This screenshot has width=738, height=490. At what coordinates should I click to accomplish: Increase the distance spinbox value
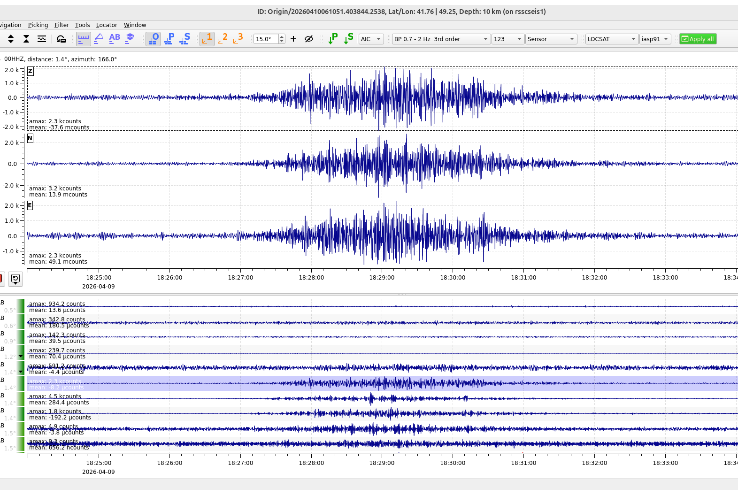(282, 37)
